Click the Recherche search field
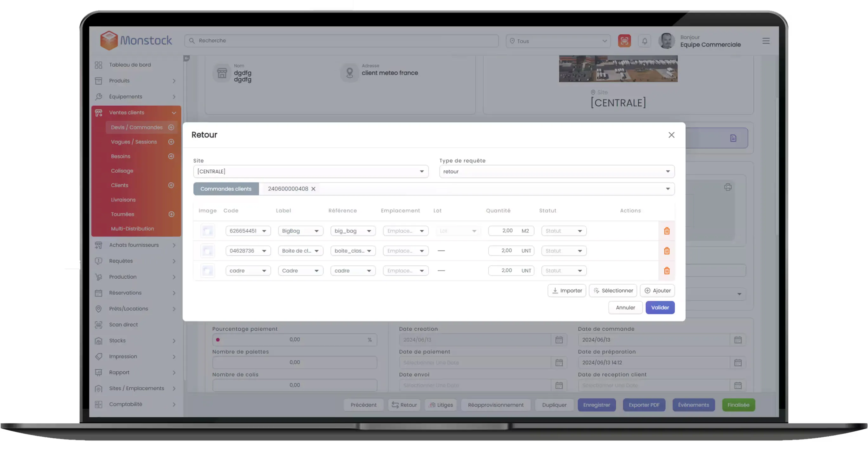The image size is (868, 457). point(341,41)
